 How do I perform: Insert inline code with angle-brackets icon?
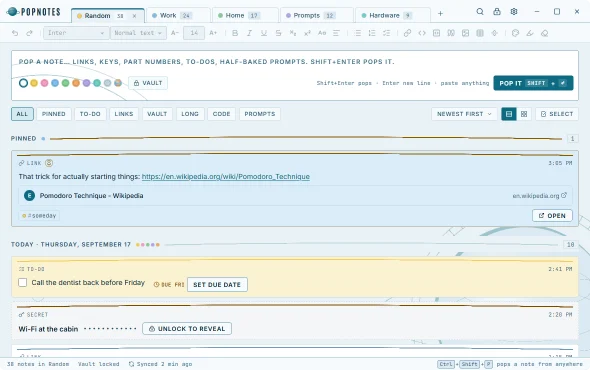coord(422,33)
